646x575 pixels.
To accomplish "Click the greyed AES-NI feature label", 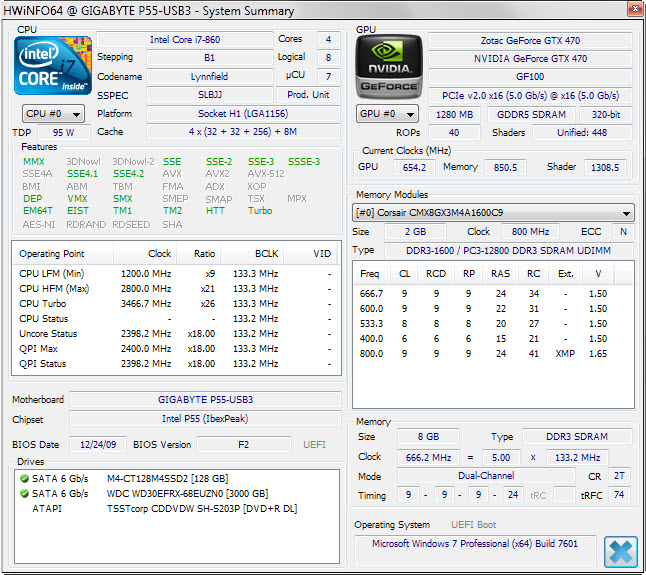I will point(39,225).
